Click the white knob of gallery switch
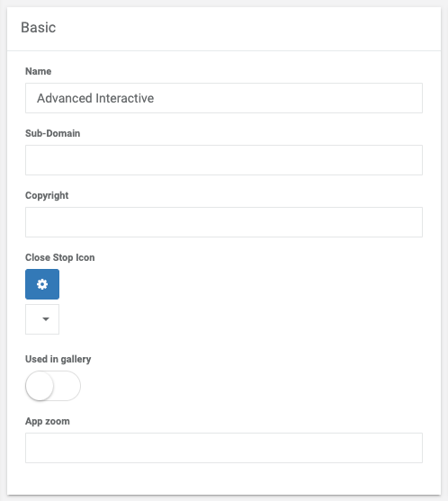 point(40,386)
